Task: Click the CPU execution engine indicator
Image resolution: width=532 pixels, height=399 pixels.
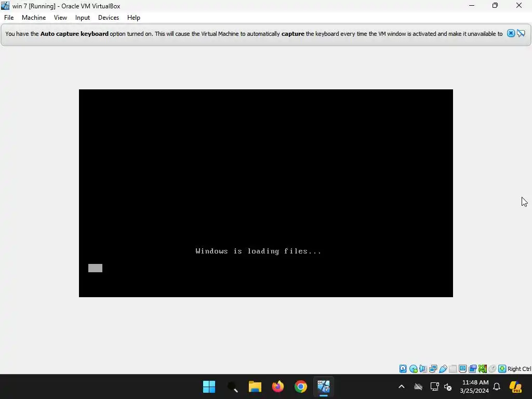Action: 483,369
